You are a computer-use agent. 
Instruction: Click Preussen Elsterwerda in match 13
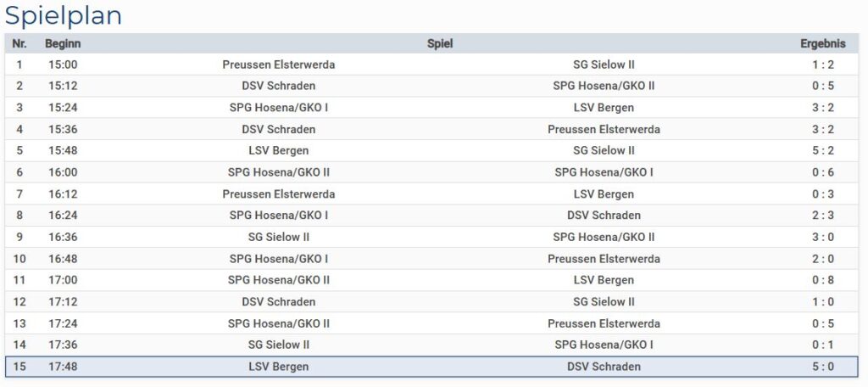click(604, 323)
